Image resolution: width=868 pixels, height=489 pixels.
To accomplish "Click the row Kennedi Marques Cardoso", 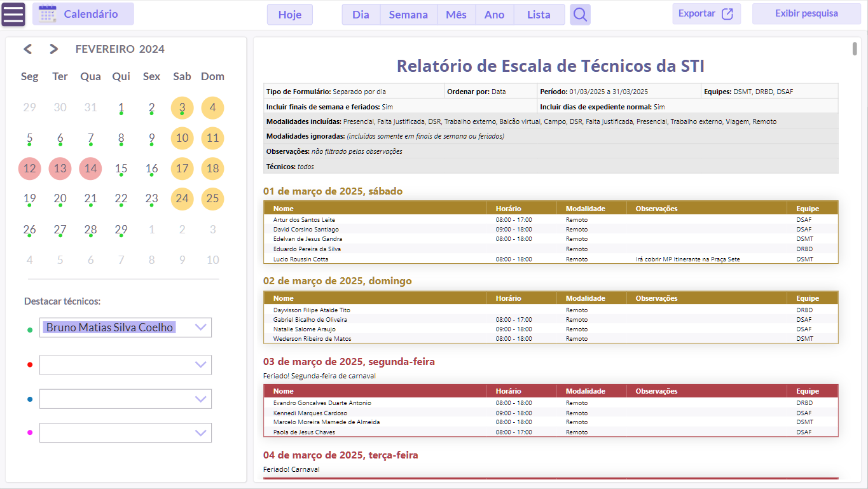I will click(x=551, y=413).
